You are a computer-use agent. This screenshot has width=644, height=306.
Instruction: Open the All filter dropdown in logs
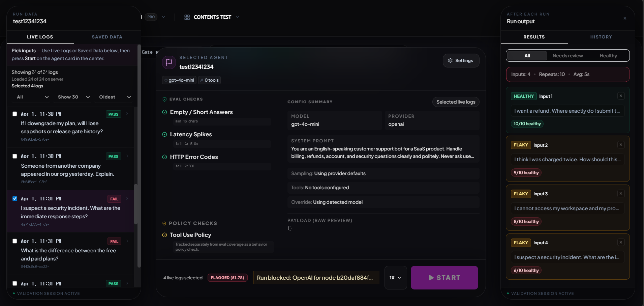tap(32, 97)
